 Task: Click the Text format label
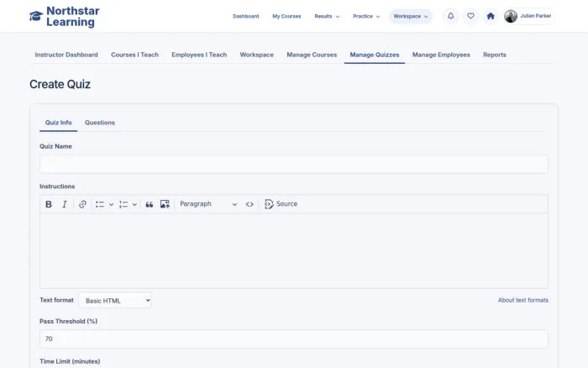56,300
